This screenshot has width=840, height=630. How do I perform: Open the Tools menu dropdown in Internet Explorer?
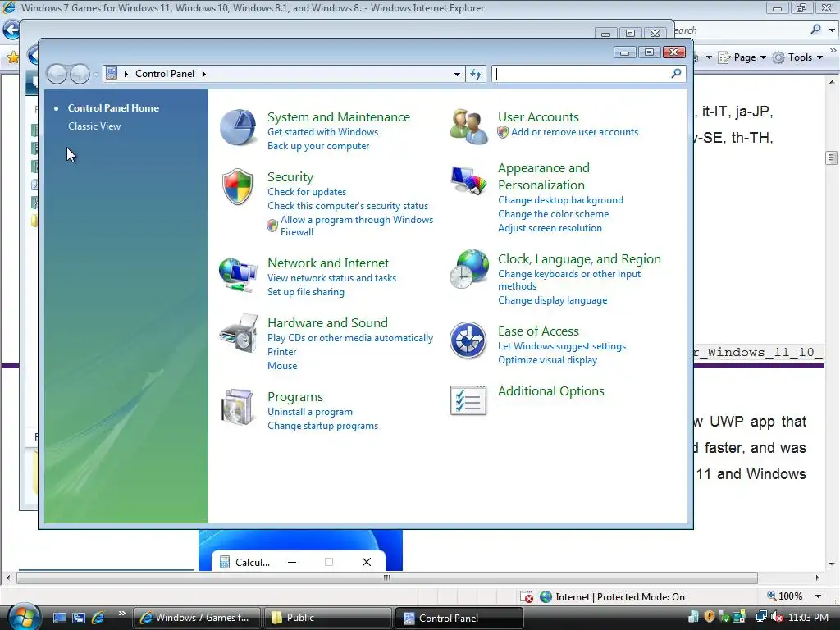pyautogui.click(x=819, y=57)
